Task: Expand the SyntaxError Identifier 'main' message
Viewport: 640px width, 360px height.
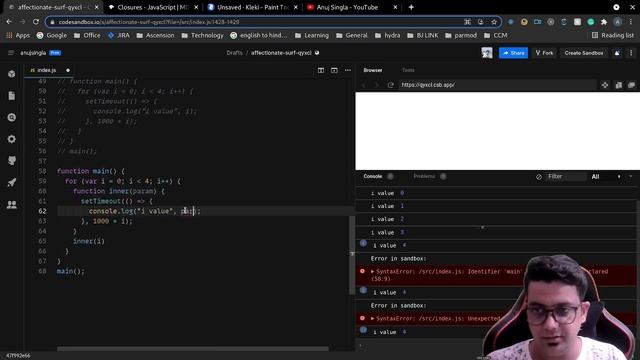Action: (372, 271)
